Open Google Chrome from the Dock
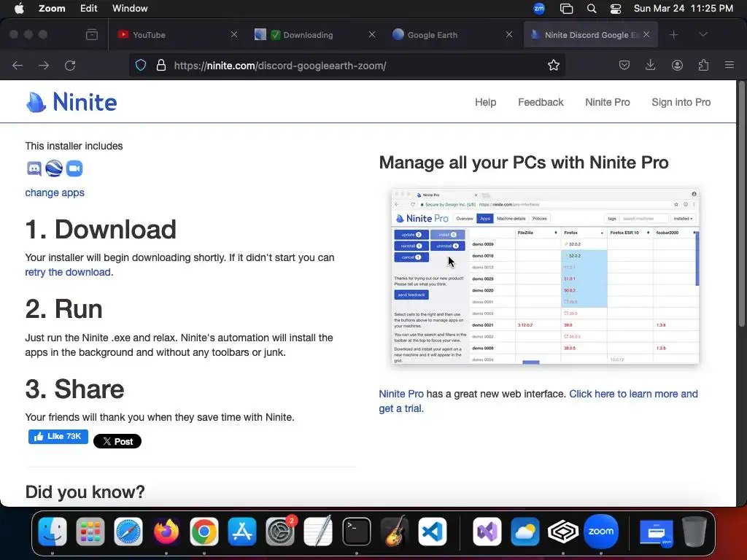This screenshot has height=560, width=747. click(x=204, y=532)
